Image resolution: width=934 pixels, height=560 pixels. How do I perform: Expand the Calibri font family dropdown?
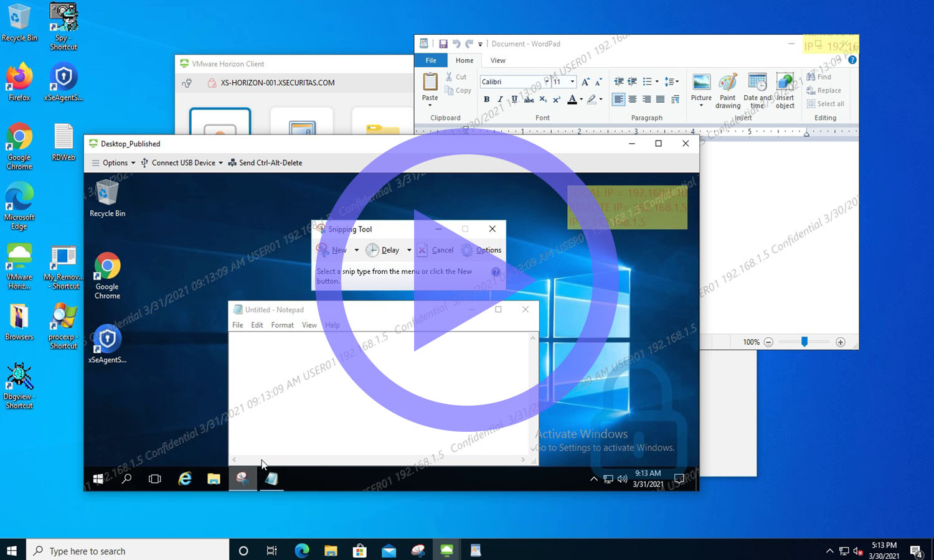tap(547, 82)
